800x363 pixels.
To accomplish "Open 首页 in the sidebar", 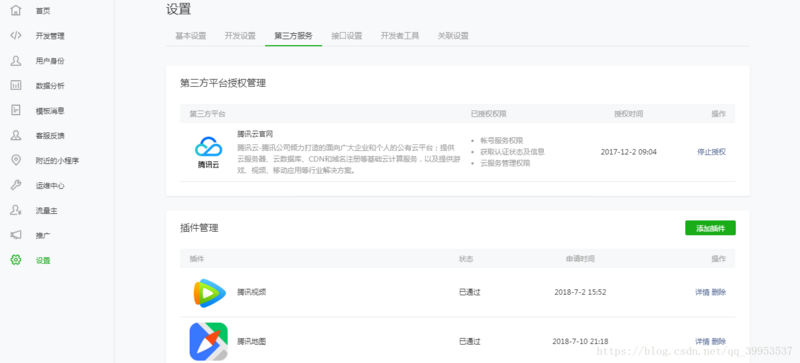I will click(43, 11).
